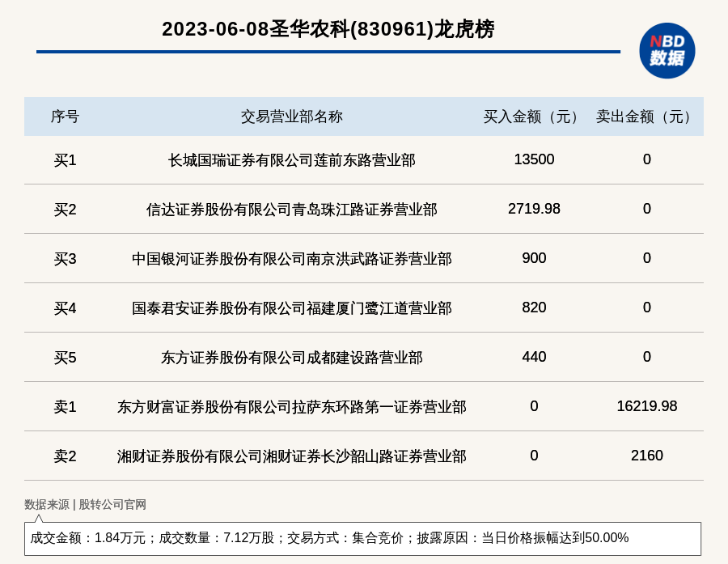The height and width of the screenshot is (564, 728).
Task: Select 湘财证券股份有限公司湘财证券长沙韶山路证券营业部
Action: point(291,456)
